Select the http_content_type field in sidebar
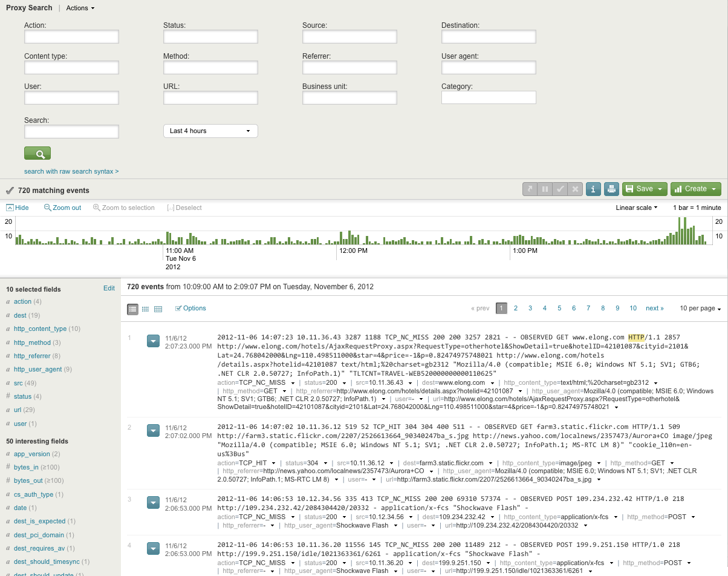Viewport: 728px width, 576px height. 40,329
